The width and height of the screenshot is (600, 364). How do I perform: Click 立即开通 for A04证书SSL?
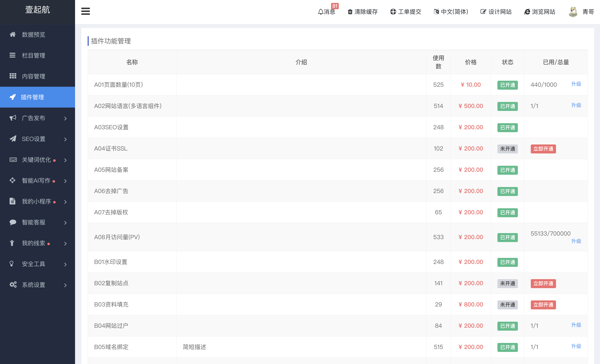(543, 149)
